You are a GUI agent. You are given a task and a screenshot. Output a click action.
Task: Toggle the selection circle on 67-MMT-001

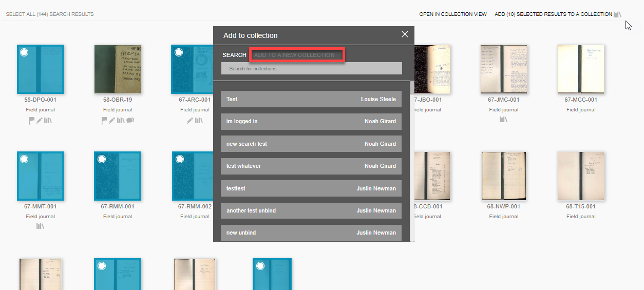point(24,159)
